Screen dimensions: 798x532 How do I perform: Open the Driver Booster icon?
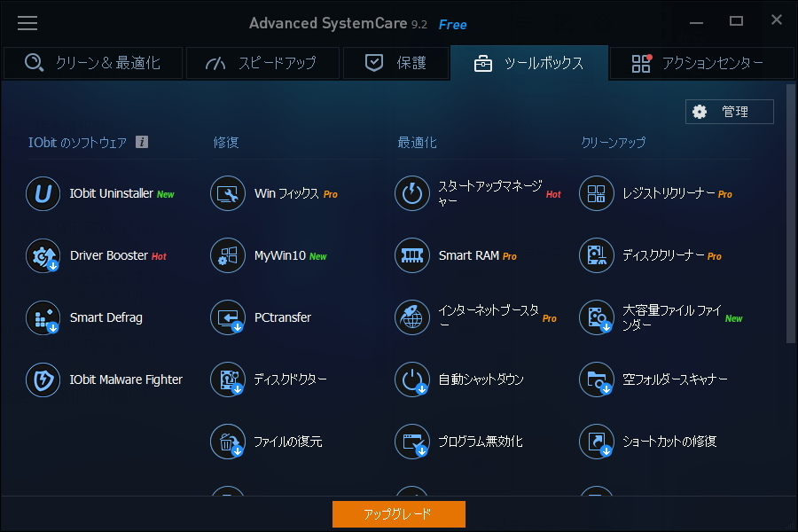43,255
